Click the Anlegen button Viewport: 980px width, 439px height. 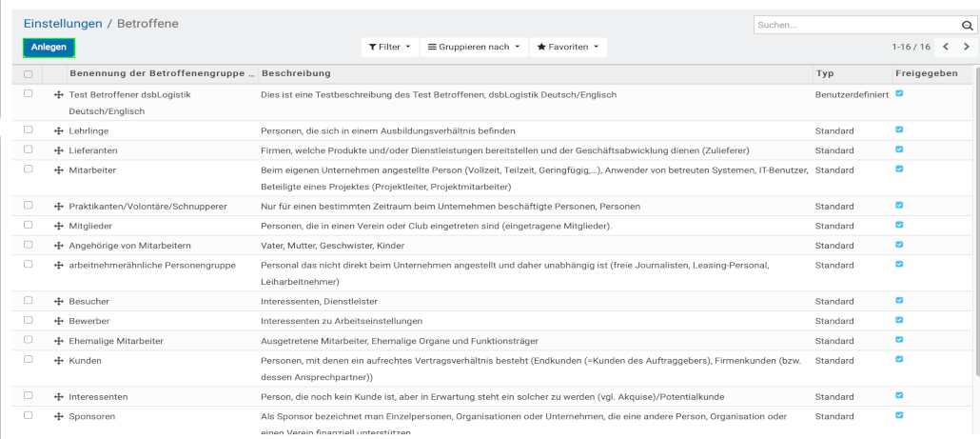click(x=49, y=48)
